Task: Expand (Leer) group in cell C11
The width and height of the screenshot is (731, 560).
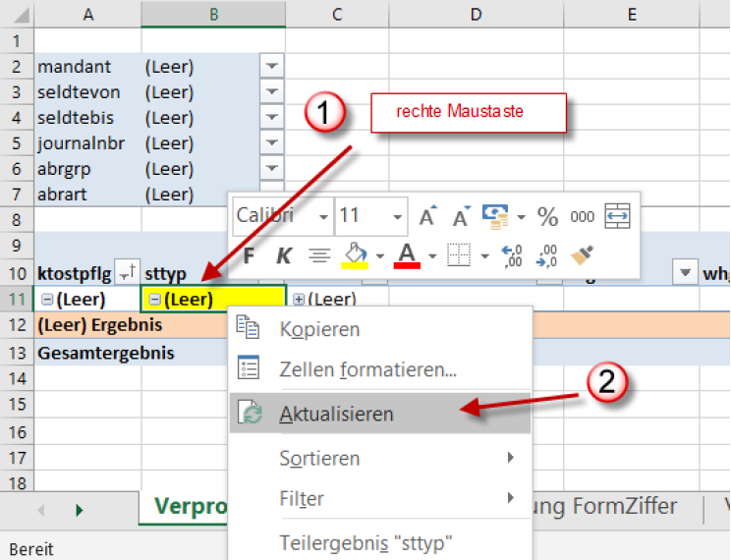Action: [299, 300]
